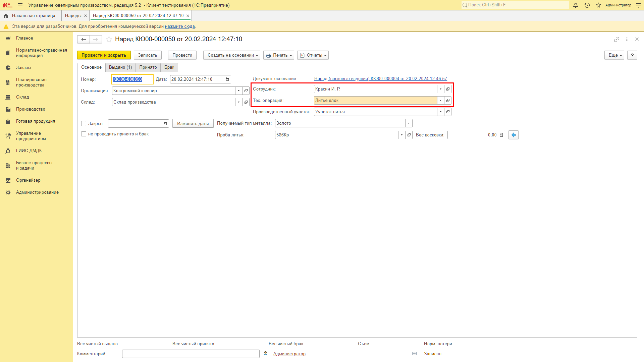The height and width of the screenshot is (362, 644).
Task: Click Провести button
Action: click(x=182, y=55)
